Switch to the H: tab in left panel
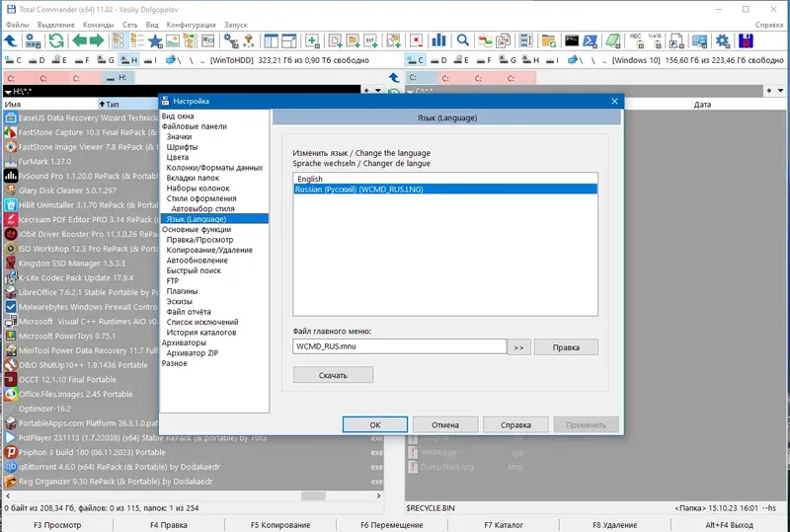The height and width of the screenshot is (532, 790). coord(118,78)
